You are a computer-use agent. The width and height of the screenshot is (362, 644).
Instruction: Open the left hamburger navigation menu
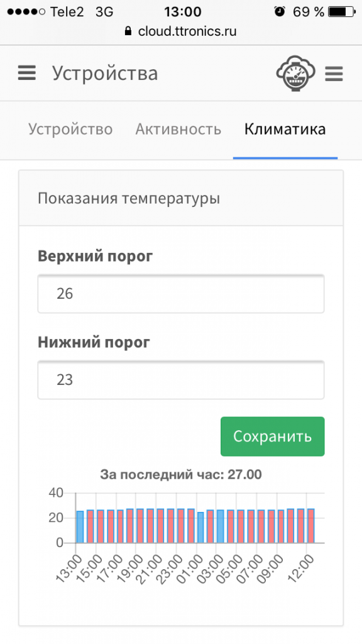(x=26, y=73)
